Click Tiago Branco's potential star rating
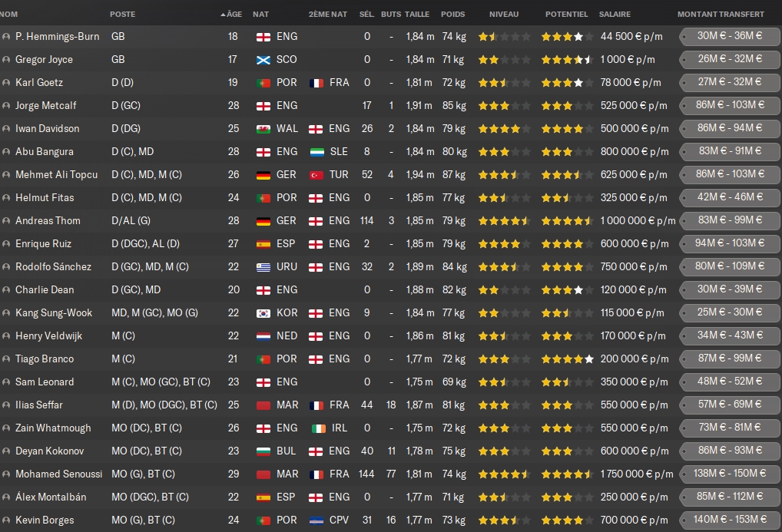The height and width of the screenshot is (532, 782). click(x=567, y=359)
